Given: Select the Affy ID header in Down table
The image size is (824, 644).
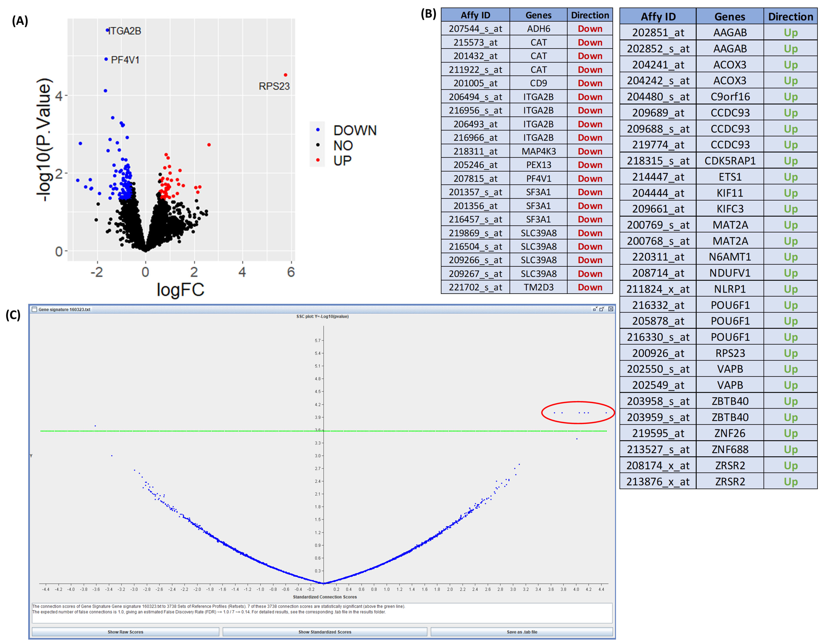Looking at the screenshot, I should (x=475, y=15).
